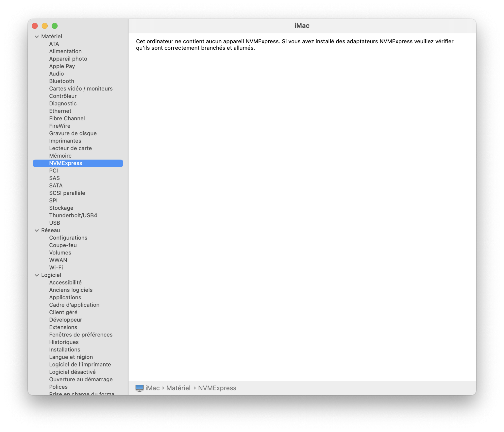Click the green full-screen window button
The image size is (504, 432).
click(x=54, y=26)
